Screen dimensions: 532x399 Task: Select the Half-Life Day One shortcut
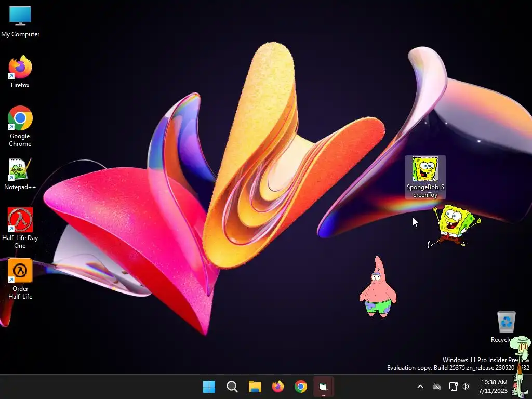20,228
